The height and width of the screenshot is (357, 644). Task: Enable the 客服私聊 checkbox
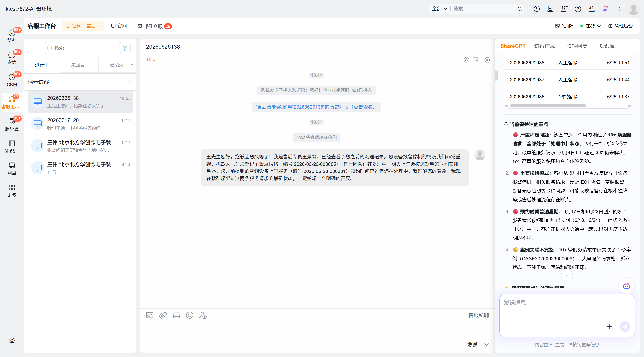tap(462, 315)
